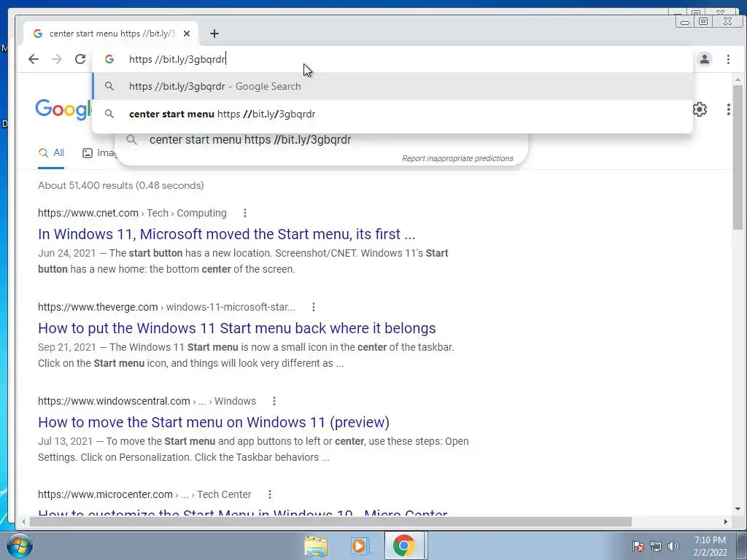747x560 pixels.
Task: Open 'In Windows 11, Microsoft moved the Start menu' result
Action: pos(227,234)
